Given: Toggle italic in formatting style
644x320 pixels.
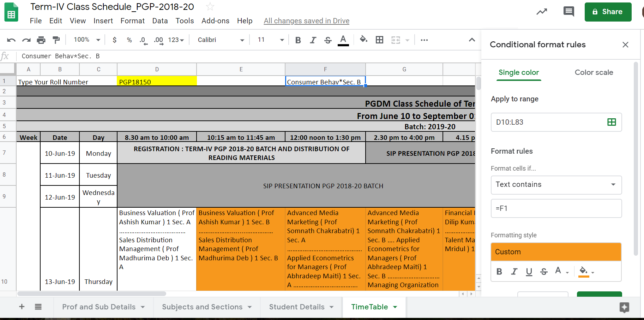Looking at the screenshot, I should (x=514, y=272).
